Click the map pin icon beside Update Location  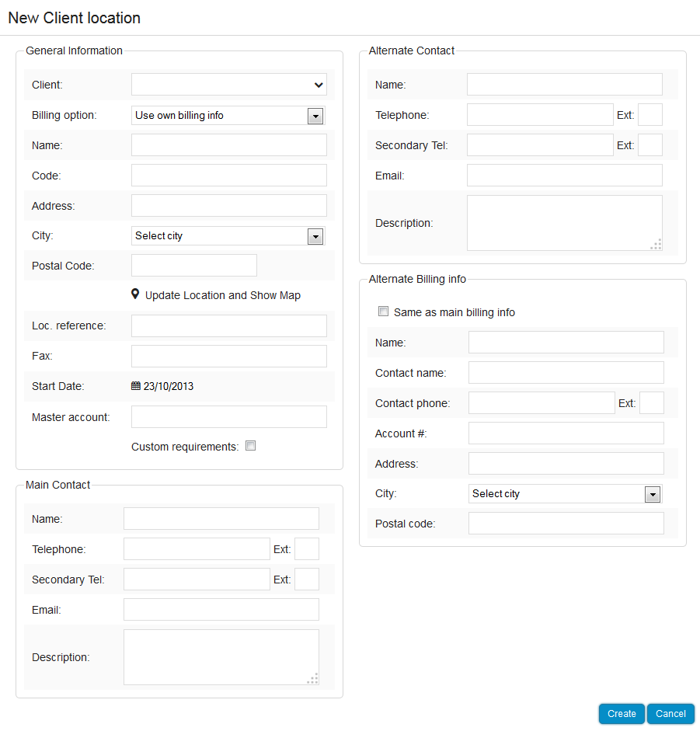[x=135, y=294]
